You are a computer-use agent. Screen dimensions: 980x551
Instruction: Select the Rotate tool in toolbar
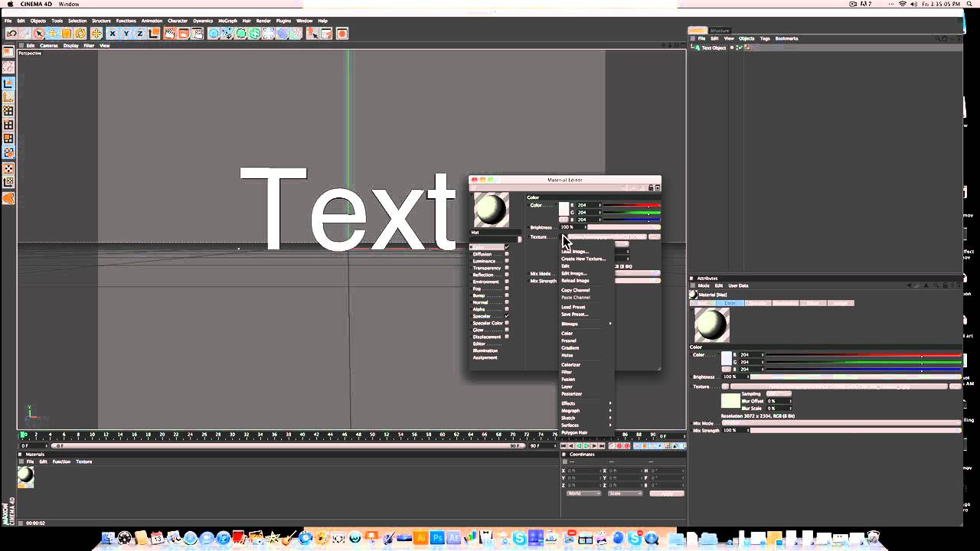point(80,34)
